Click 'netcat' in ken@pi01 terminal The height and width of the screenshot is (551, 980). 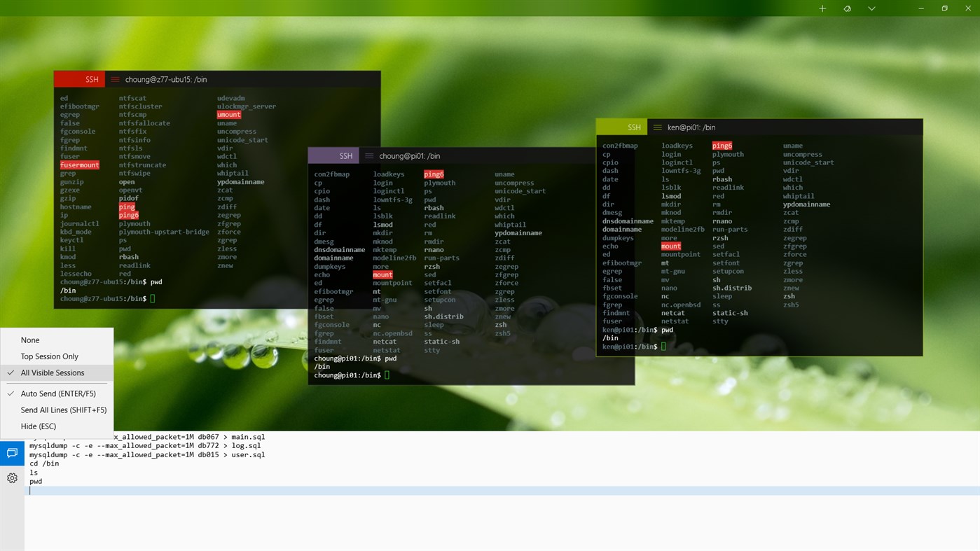[x=673, y=313]
